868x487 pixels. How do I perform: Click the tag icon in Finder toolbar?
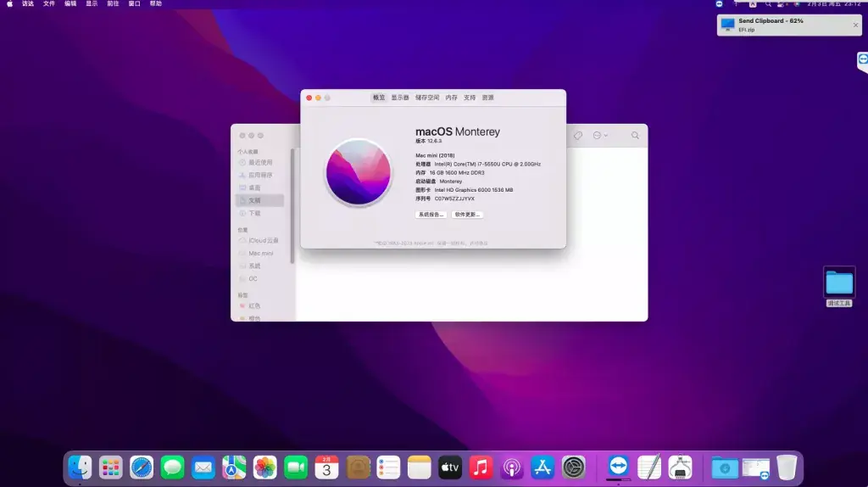tap(578, 135)
